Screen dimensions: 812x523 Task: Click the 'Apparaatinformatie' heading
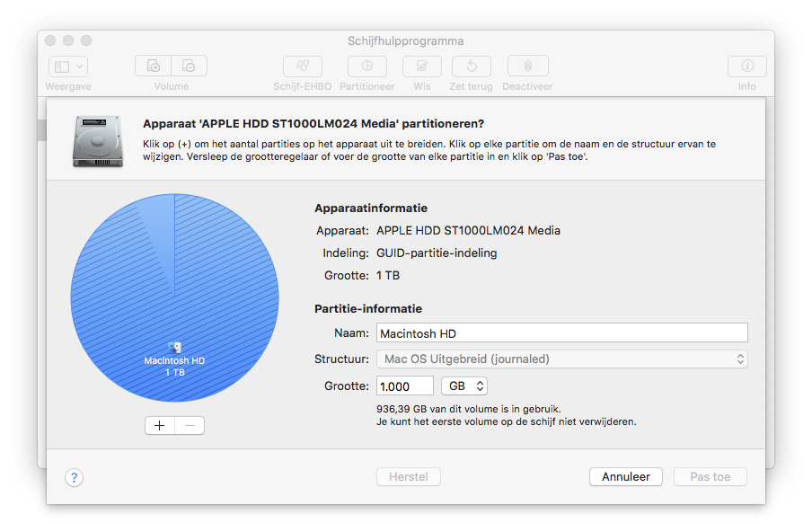[x=371, y=208]
